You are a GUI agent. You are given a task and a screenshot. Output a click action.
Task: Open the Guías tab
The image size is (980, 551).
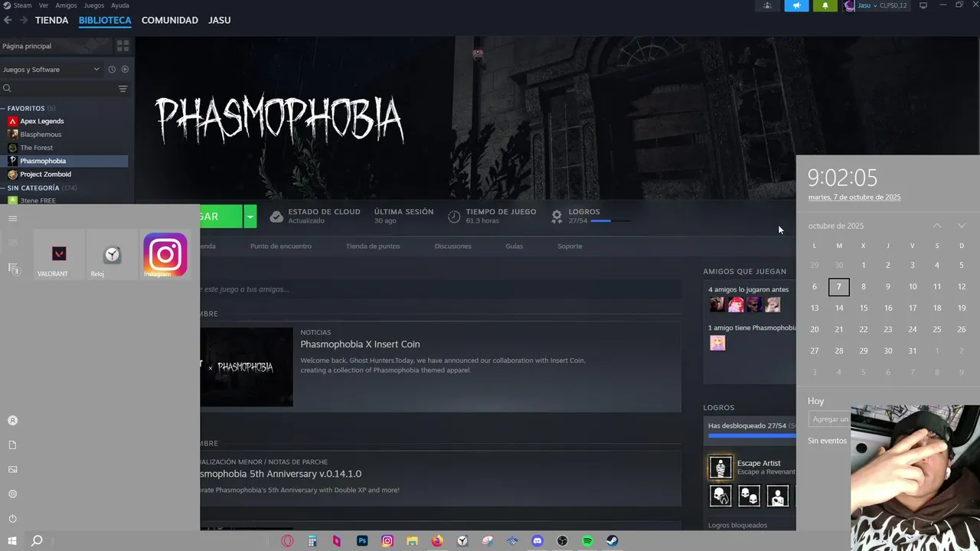tap(514, 246)
